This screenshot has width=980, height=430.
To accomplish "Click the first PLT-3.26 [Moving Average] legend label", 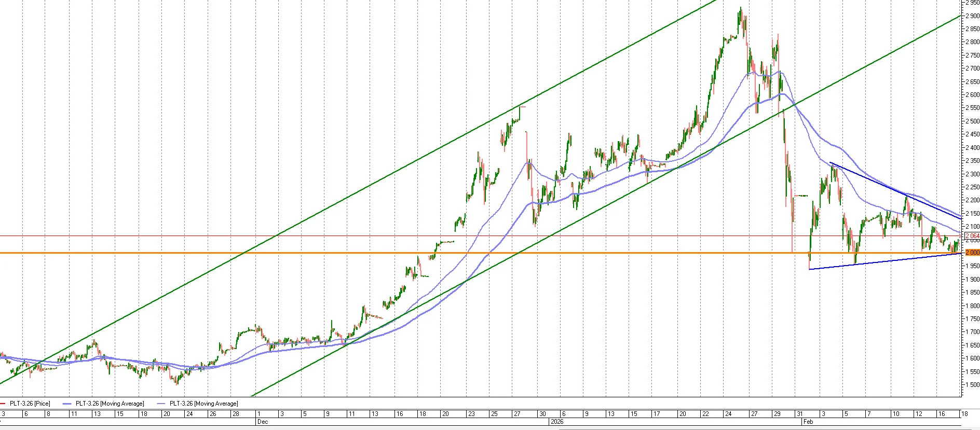I will (110, 404).
